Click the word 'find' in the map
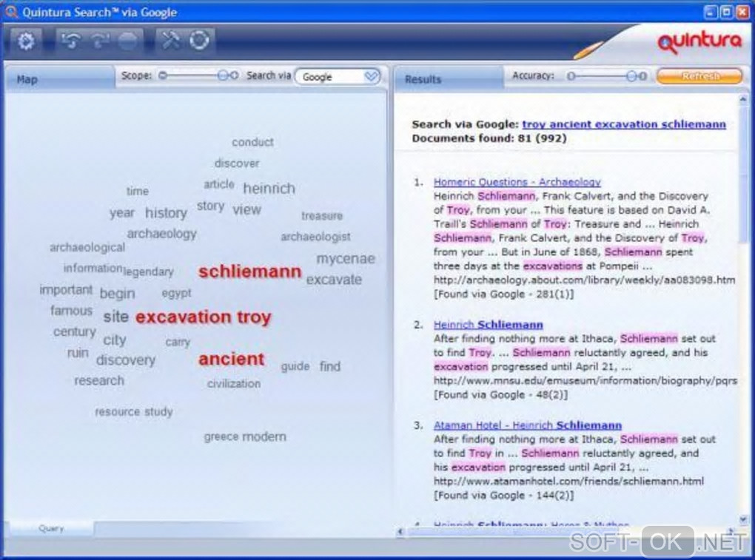 click(330, 366)
